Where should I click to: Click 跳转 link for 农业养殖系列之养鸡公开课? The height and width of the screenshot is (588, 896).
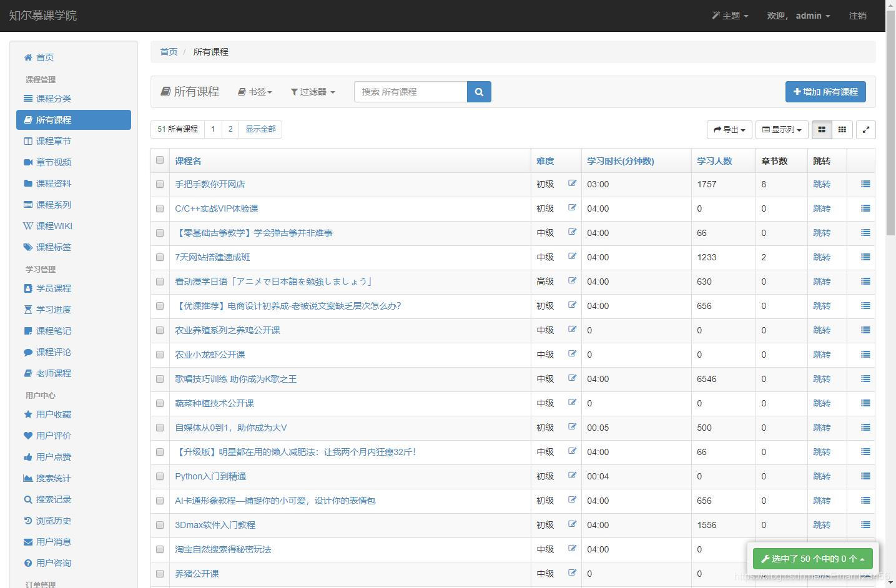[822, 330]
